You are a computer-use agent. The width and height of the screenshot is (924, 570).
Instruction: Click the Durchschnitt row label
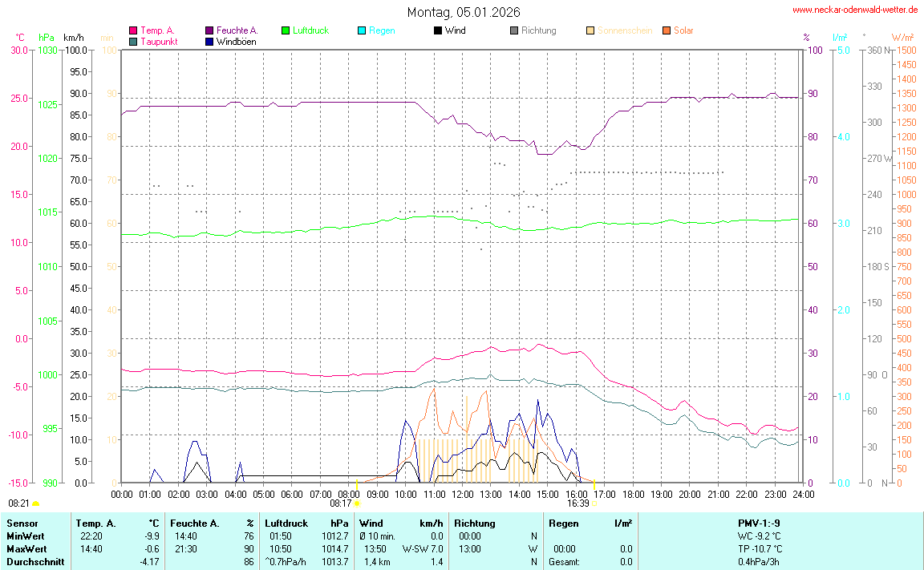click(35, 562)
